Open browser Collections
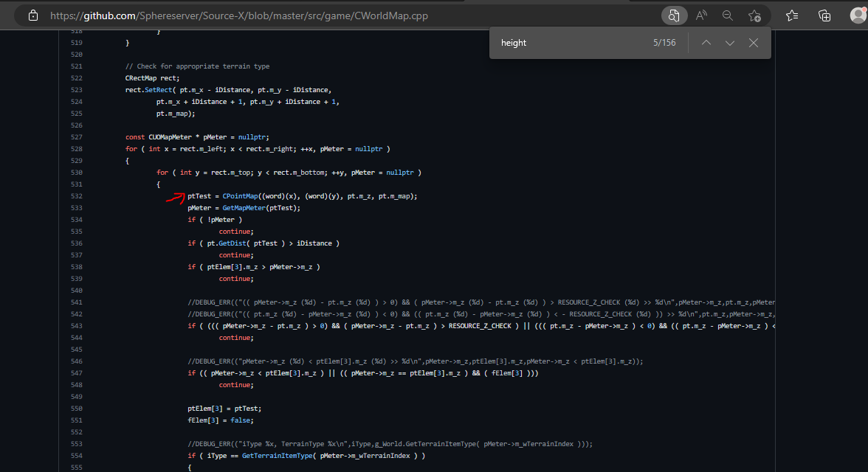The image size is (868, 472). (x=824, y=15)
